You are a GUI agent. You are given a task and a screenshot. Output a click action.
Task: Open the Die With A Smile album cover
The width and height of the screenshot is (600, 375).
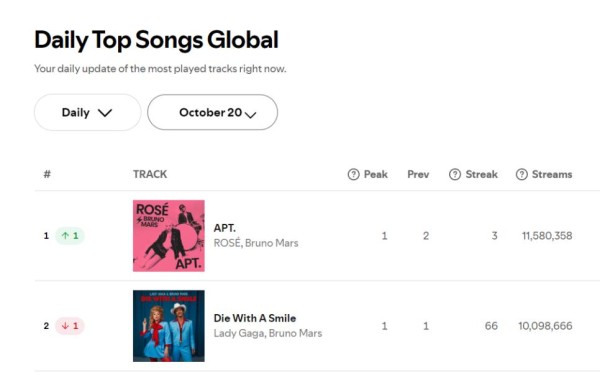(169, 326)
